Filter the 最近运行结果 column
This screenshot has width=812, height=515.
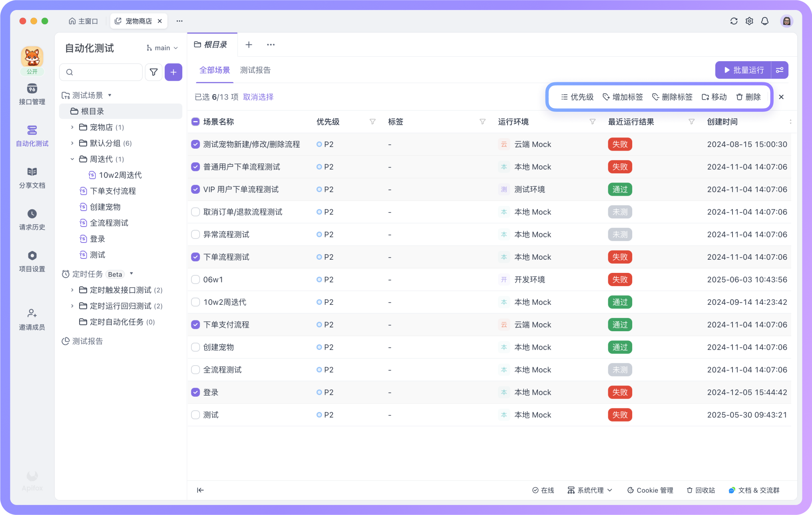[691, 122]
